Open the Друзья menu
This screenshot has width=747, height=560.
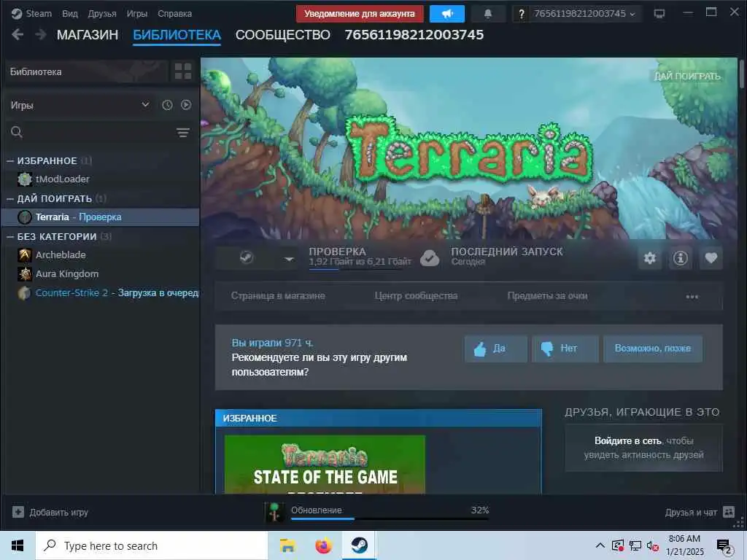pos(102,13)
